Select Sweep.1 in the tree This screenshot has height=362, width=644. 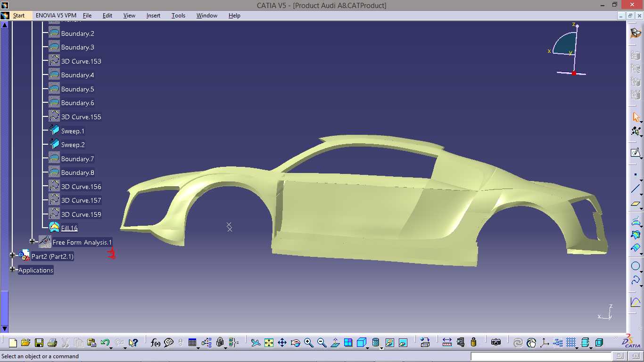click(73, 131)
